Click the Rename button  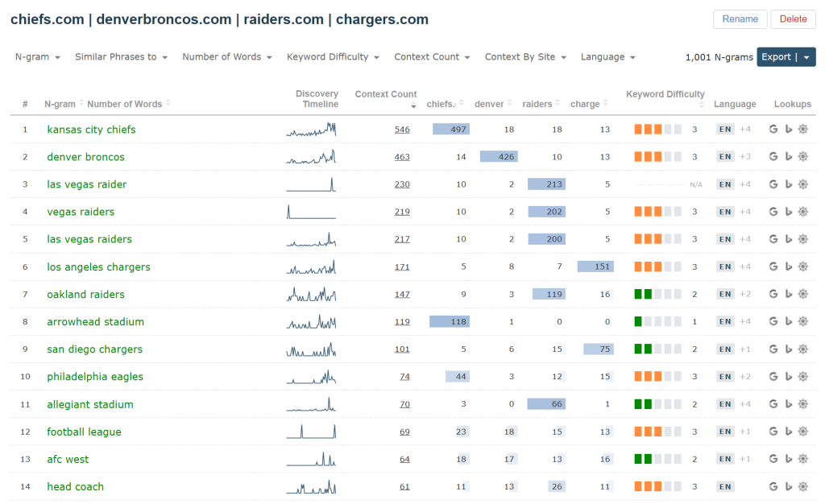[x=740, y=19]
